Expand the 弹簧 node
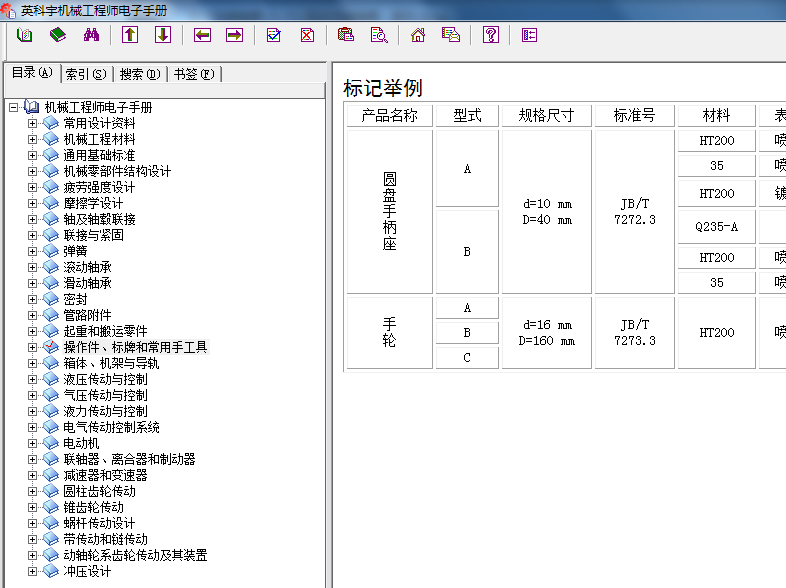786x588 pixels. click(x=33, y=252)
